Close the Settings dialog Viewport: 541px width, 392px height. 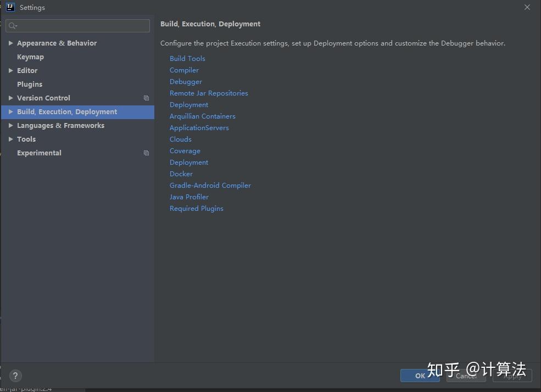click(x=527, y=7)
